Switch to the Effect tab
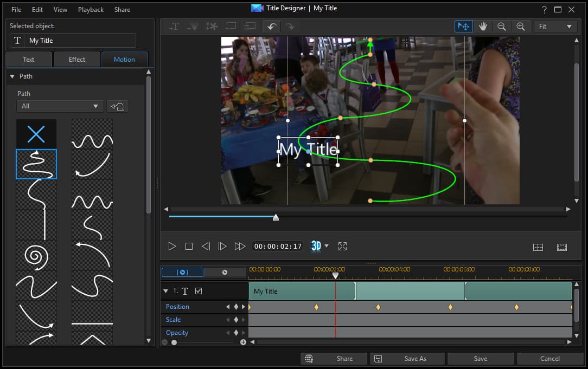The image size is (588, 369). coord(76,60)
